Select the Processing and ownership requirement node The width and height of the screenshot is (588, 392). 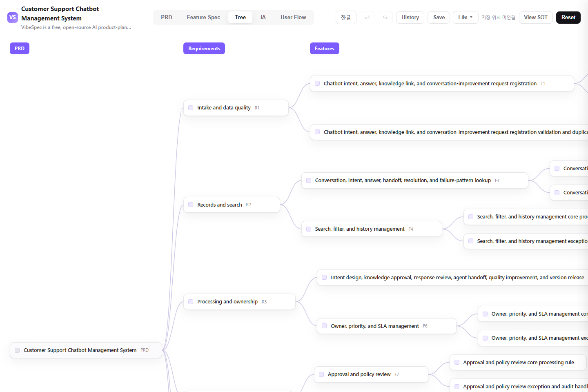point(239,302)
